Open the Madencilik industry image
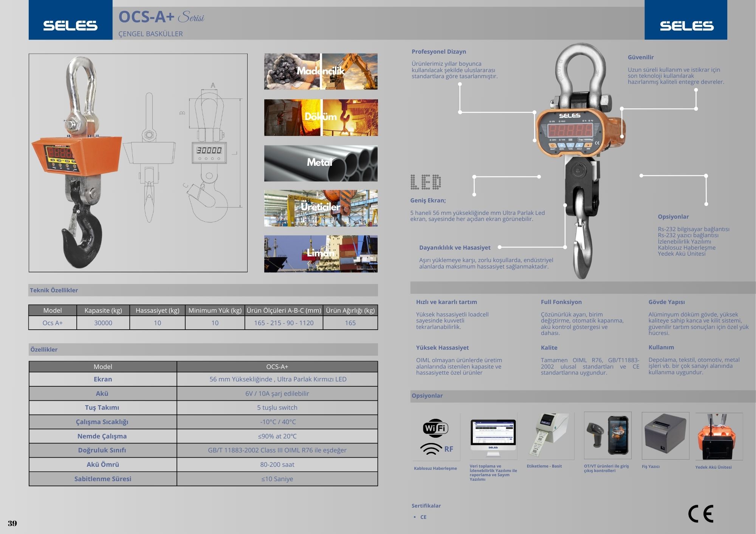756x534 pixels. click(321, 71)
